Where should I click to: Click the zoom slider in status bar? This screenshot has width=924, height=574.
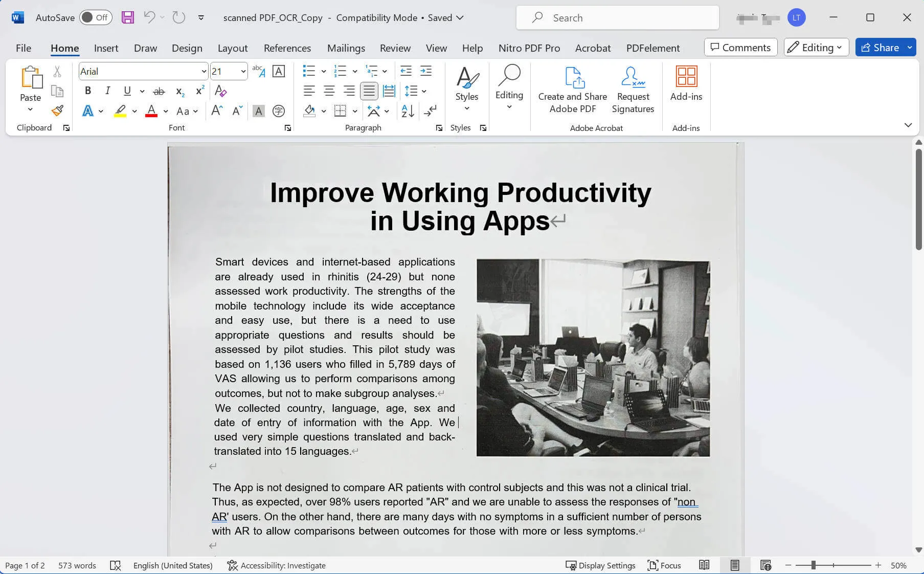pyautogui.click(x=813, y=565)
